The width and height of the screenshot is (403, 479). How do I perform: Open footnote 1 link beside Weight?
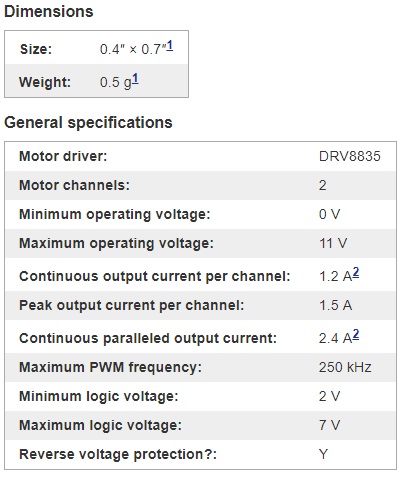pos(135,79)
